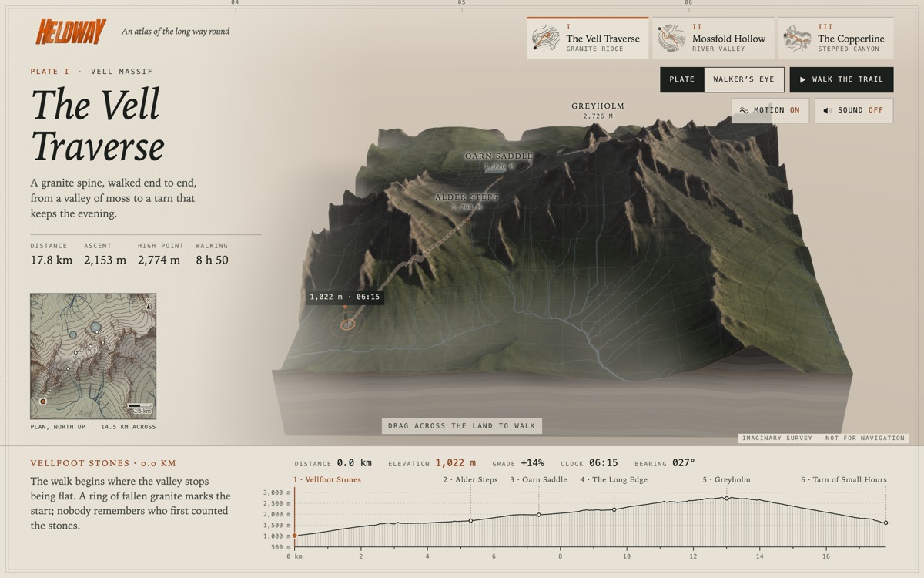Click the speaker icon in Sound toggle
Image resolution: width=924 pixels, height=578 pixels.
(827, 110)
